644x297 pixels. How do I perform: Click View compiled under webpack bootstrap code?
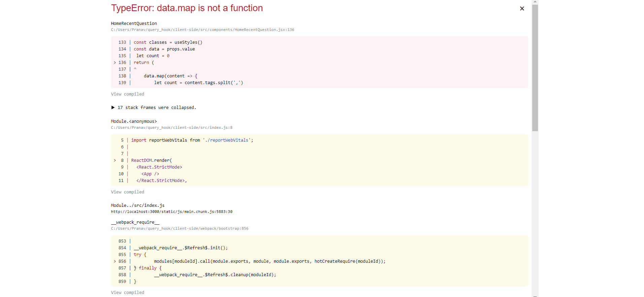[128, 293]
